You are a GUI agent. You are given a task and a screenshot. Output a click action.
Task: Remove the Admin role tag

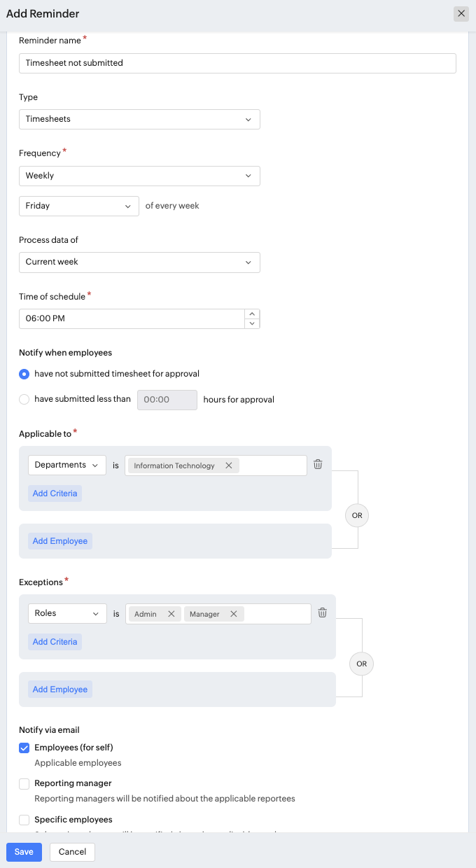point(171,614)
